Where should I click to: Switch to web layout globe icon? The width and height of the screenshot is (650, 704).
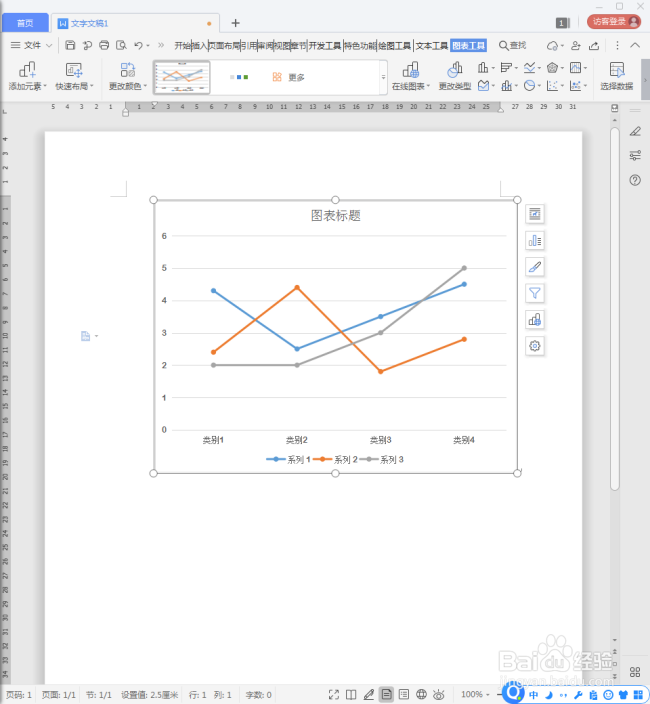(421, 695)
